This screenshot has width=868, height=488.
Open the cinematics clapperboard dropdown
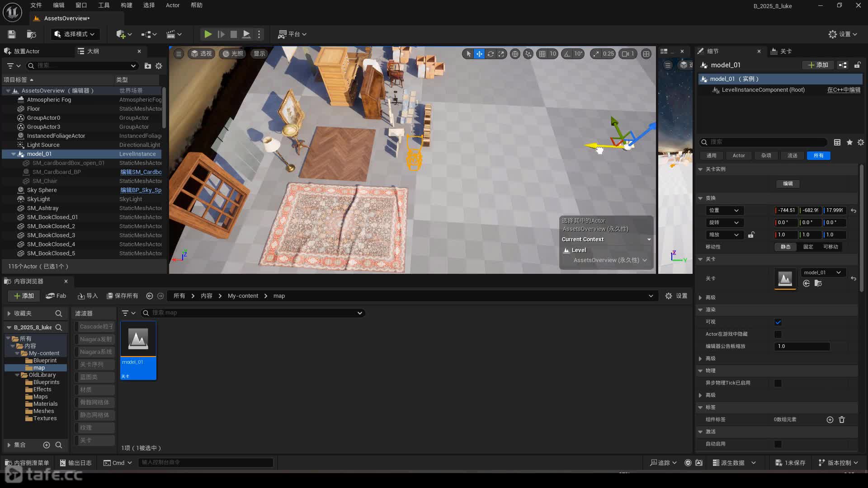(x=174, y=34)
